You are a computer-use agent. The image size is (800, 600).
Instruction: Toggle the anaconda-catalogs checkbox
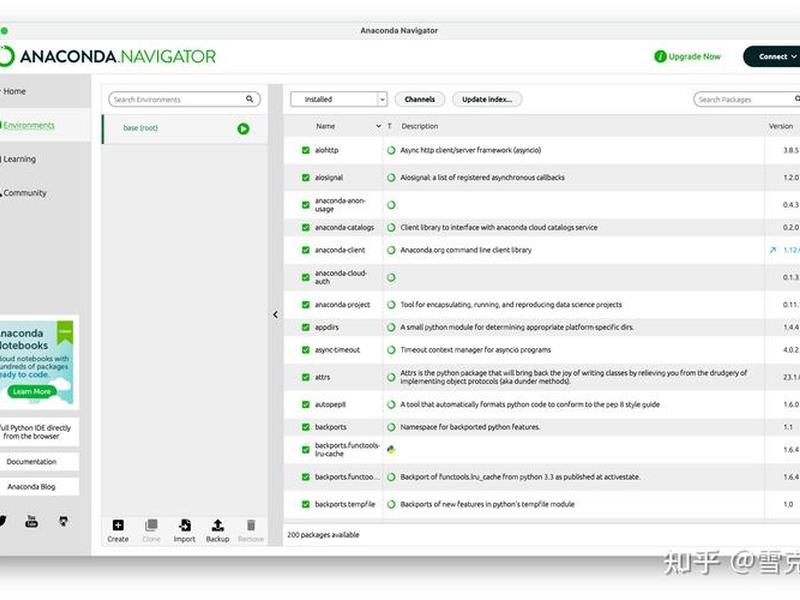tap(306, 228)
